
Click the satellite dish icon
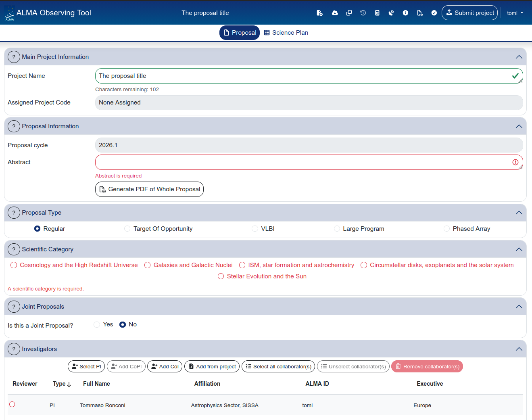click(x=391, y=13)
